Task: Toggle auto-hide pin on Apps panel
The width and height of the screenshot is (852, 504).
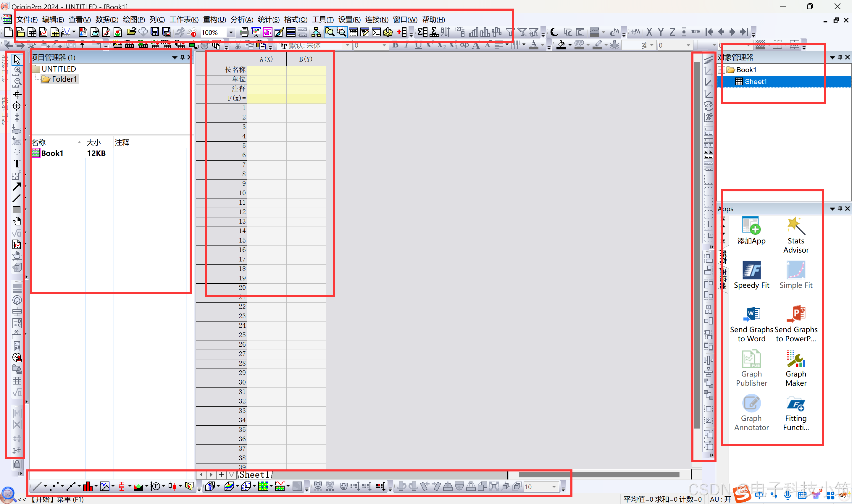Action: coord(840,209)
